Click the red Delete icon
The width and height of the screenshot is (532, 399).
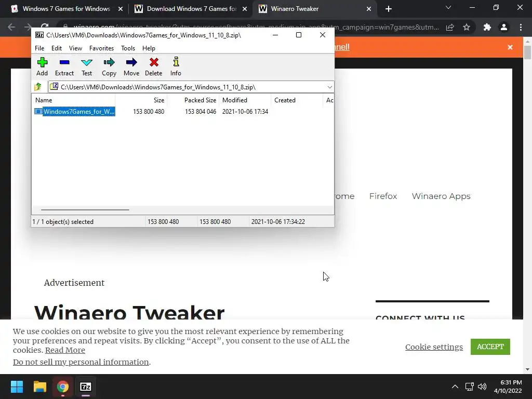coord(154,66)
